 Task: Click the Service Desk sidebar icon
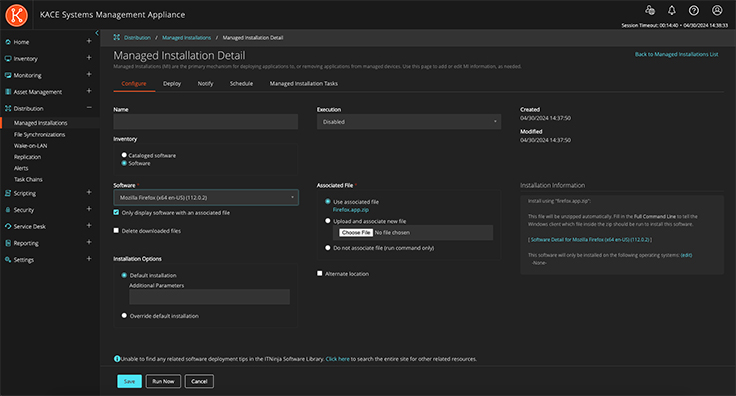pyautogui.click(x=8, y=227)
